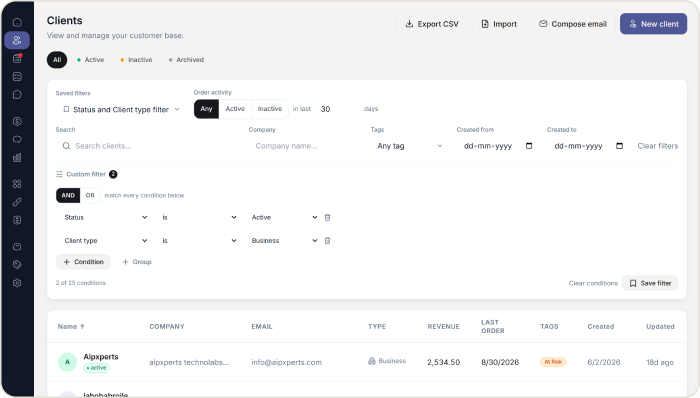The width and height of the screenshot is (700, 398).
Task: Switch condition matching to OR
Action: 90,195
